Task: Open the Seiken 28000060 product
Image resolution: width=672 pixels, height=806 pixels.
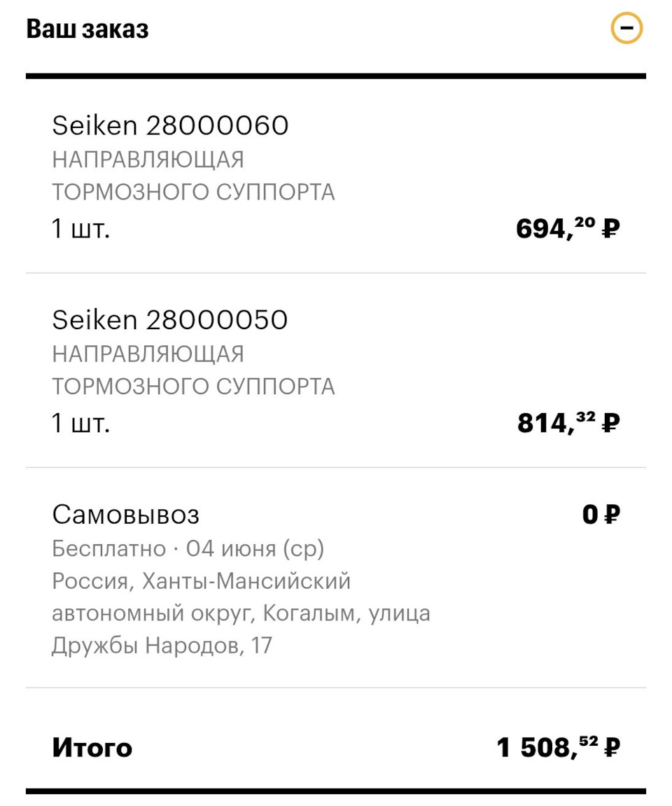Action: pyautogui.click(x=170, y=125)
